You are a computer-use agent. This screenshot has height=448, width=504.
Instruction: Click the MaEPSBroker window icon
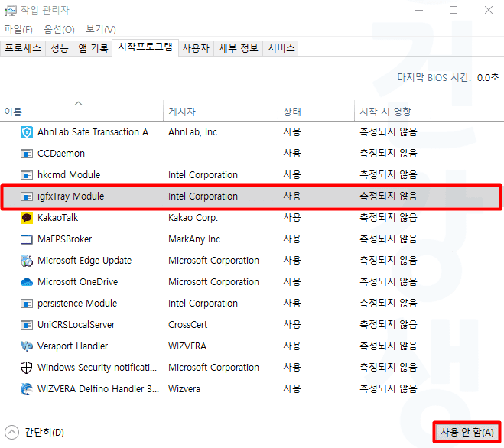pyautogui.click(x=27, y=239)
